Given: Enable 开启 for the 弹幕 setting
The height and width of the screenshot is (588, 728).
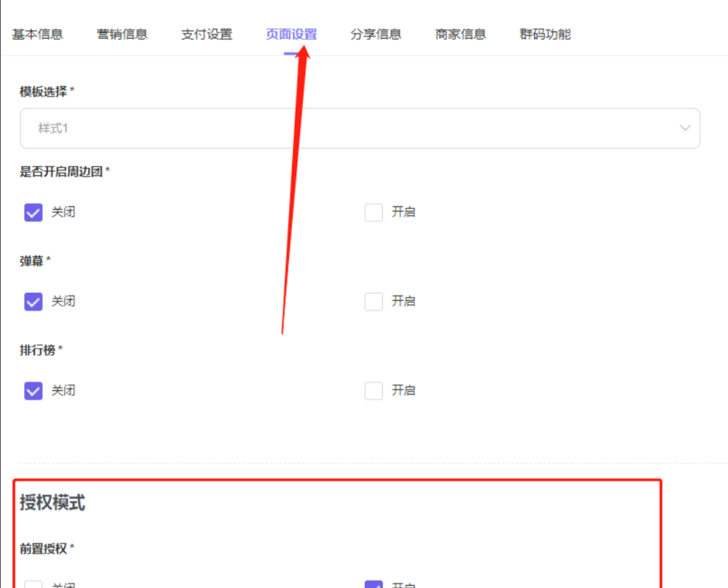Looking at the screenshot, I should 374,302.
